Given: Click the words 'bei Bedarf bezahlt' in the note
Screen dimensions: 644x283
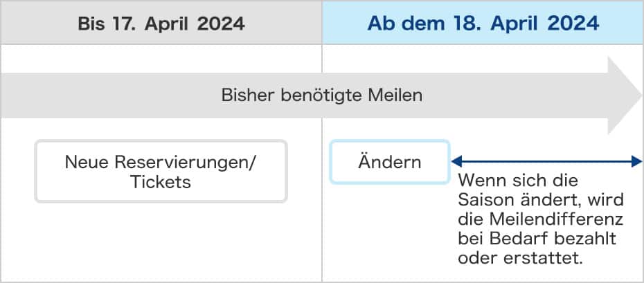Looking at the screenshot, I should point(537,238).
